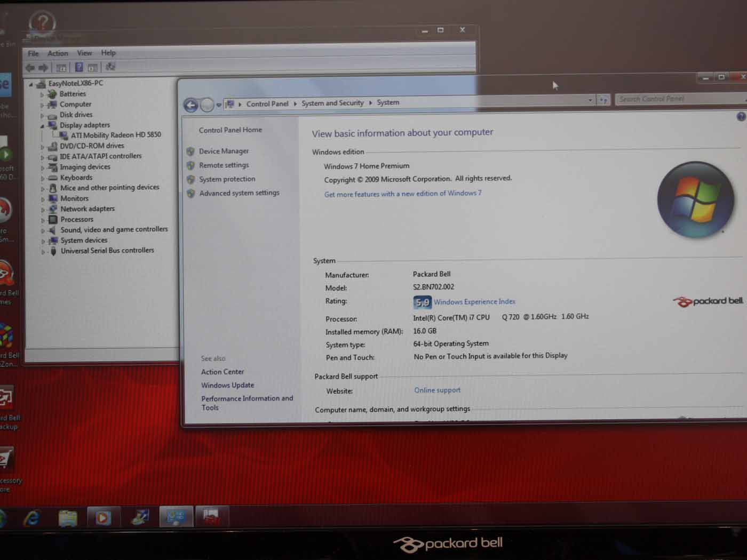
Task: Open Windows Explorer from the taskbar
Action: 68,517
